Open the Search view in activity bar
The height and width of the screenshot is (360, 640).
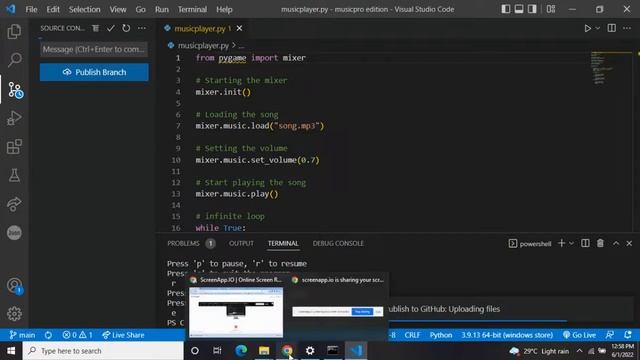point(14,60)
